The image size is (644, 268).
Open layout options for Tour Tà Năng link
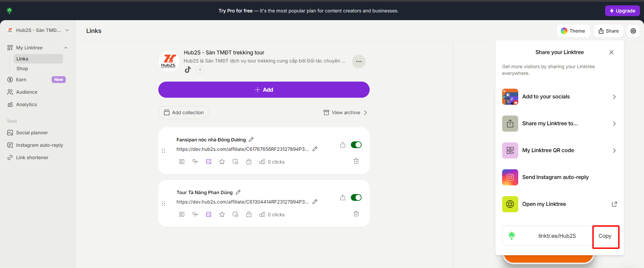click(x=182, y=214)
